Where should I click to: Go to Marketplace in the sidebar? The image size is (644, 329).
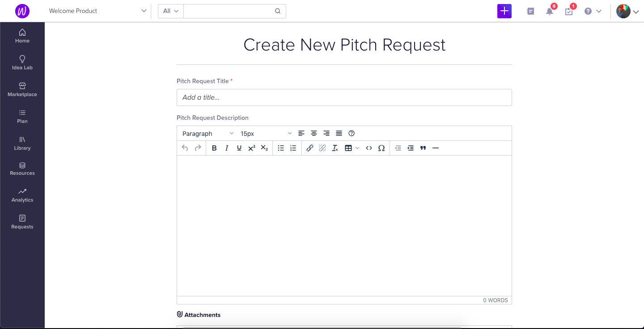[x=22, y=89]
